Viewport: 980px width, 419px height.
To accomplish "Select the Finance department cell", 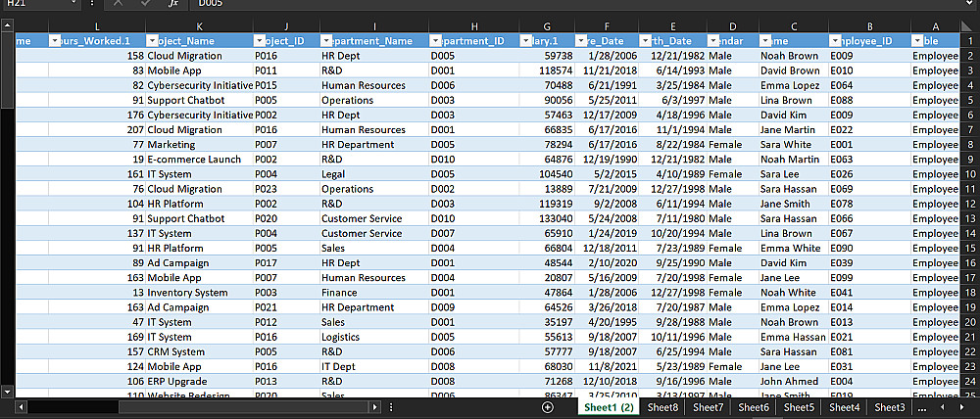I will pyautogui.click(x=374, y=293).
